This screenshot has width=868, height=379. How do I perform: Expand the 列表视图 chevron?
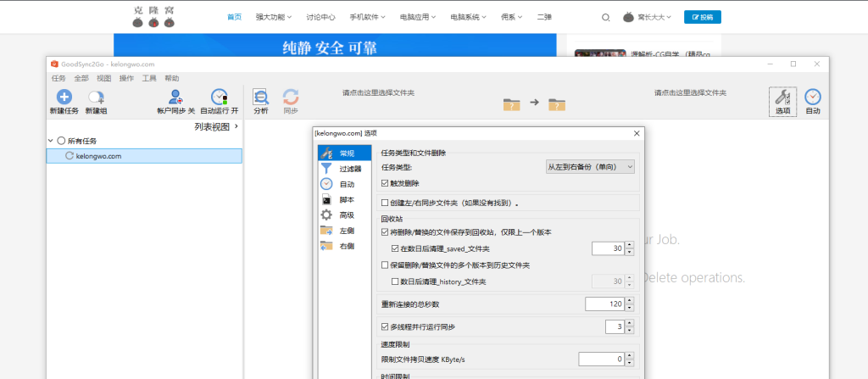click(x=236, y=127)
